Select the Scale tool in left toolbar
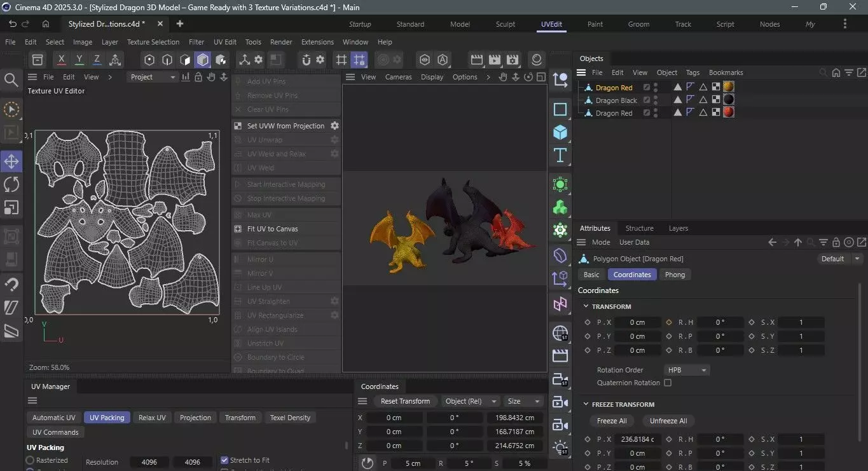This screenshot has width=868, height=471. coord(11,207)
